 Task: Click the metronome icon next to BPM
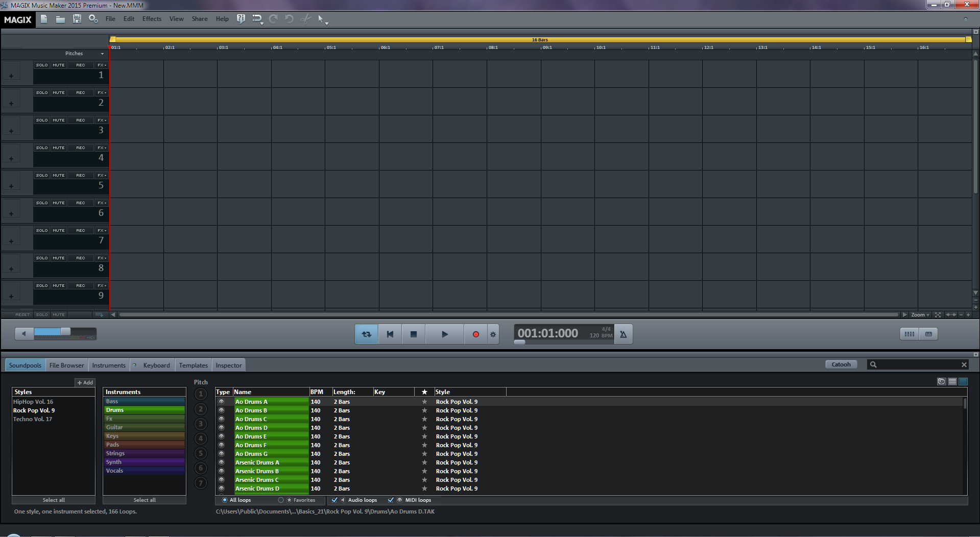coord(623,334)
